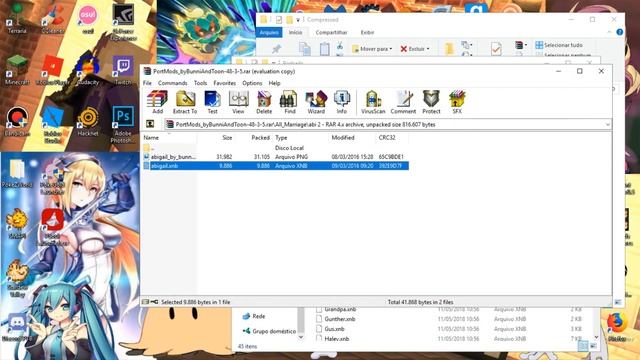
Task: Open the Firefox desktop shortcut
Action: (616, 327)
